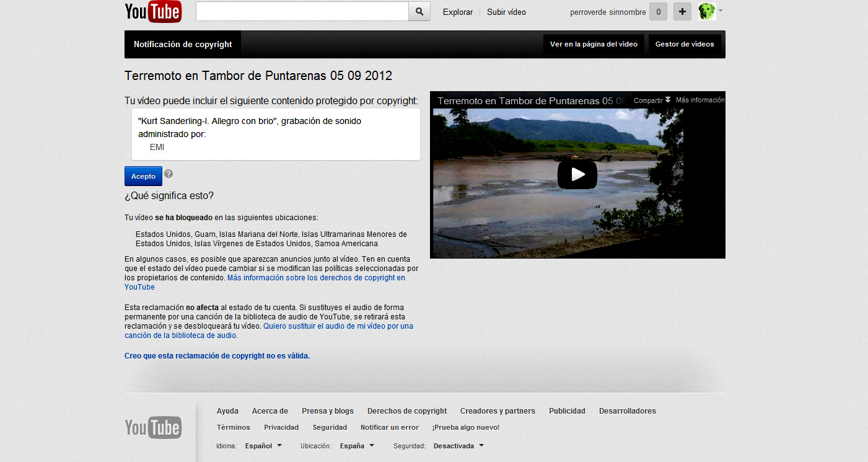Click the EMI content owner text
Image resolution: width=868 pixels, height=462 pixels.
tap(157, 147)
